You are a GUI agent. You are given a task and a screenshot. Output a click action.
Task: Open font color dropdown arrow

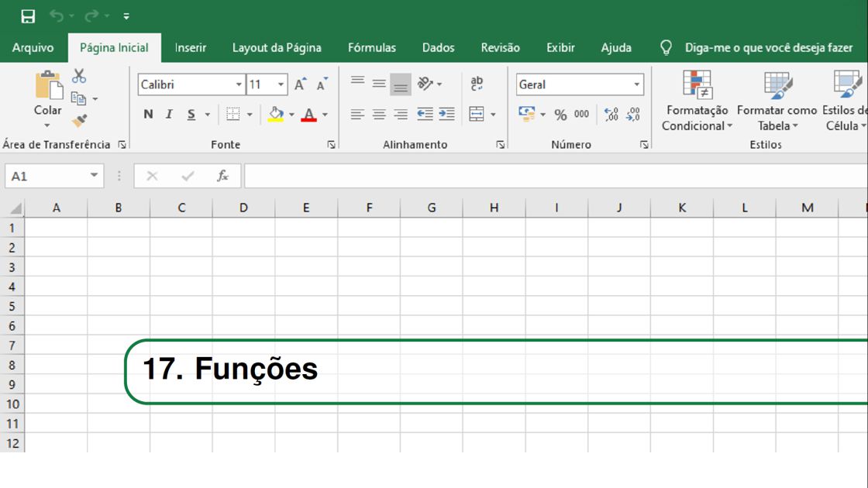pos(325,115)
